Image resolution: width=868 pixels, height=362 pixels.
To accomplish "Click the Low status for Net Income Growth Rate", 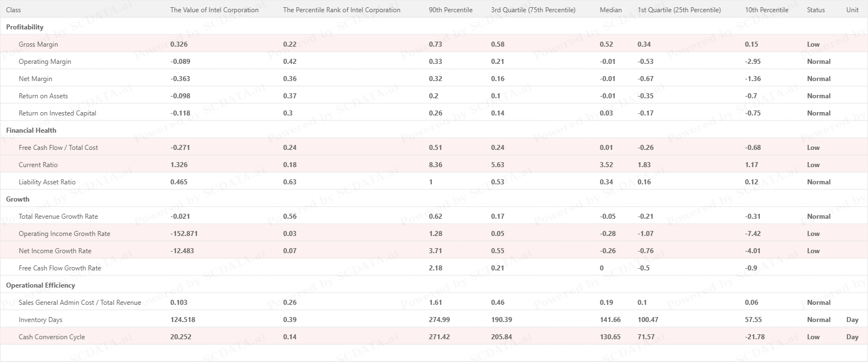I will coord(813,251).
